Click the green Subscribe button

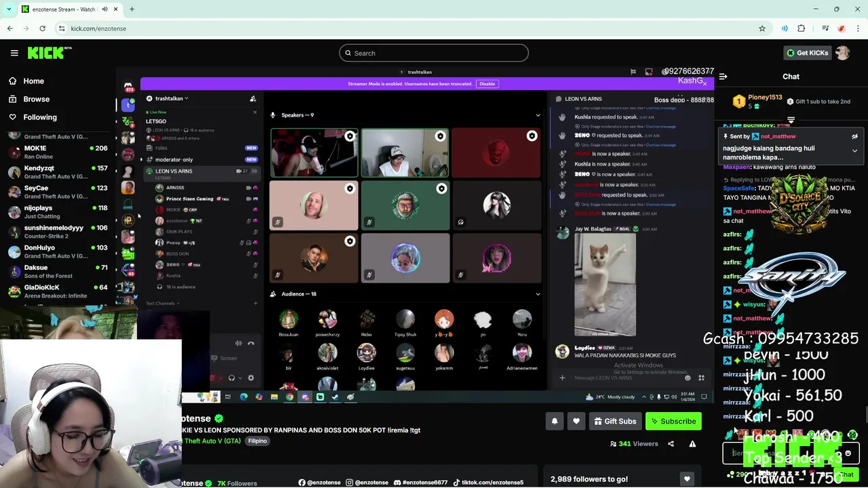(673, 422)
